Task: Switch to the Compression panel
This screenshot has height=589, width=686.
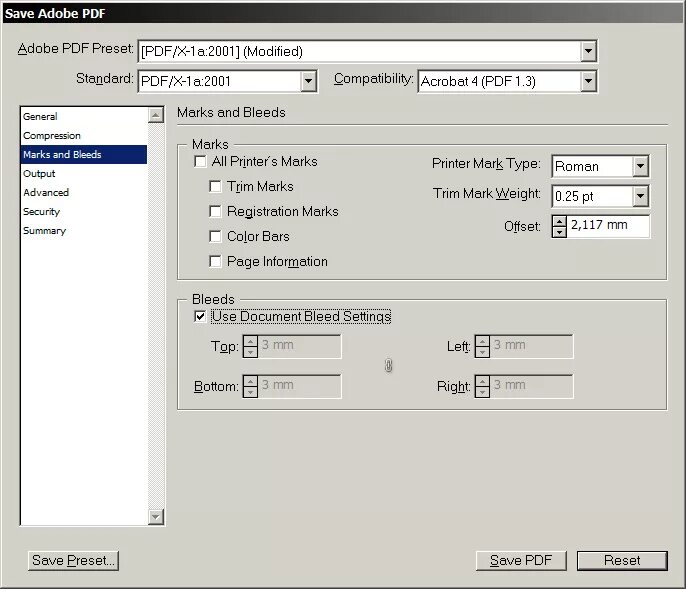Action: (x=84, y=136)
